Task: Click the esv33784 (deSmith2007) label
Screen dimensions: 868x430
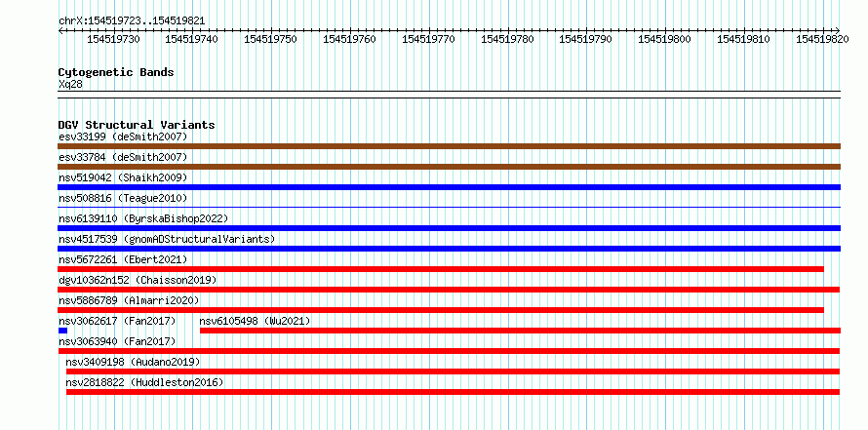Action: (x=123, y=157)
